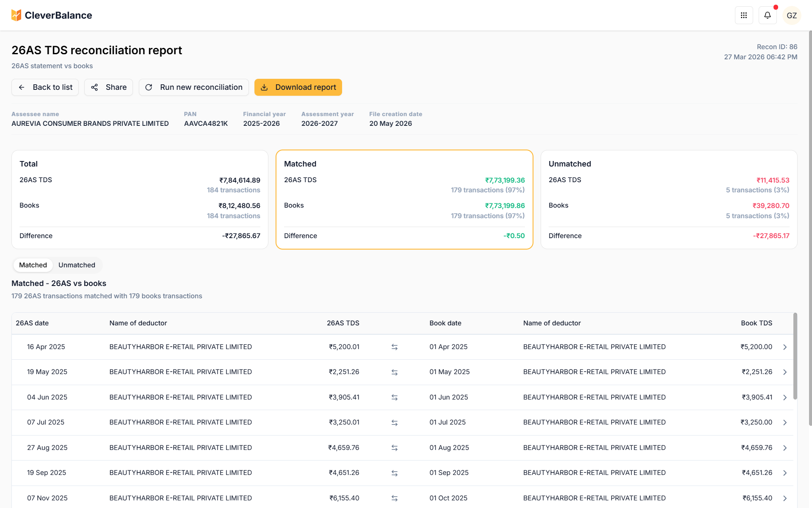Click the CleverBalance logo
Image resolution: width=812 pixels, height=508 pixels.
[52, 15]
